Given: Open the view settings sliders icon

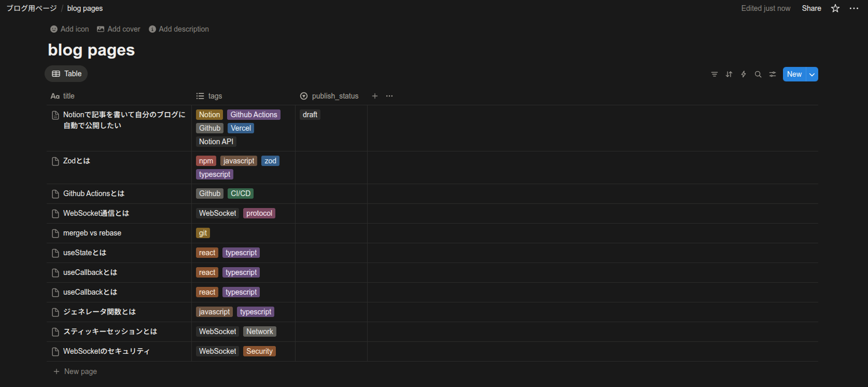Looking at the screenshot, I should (x=772, y=74).
